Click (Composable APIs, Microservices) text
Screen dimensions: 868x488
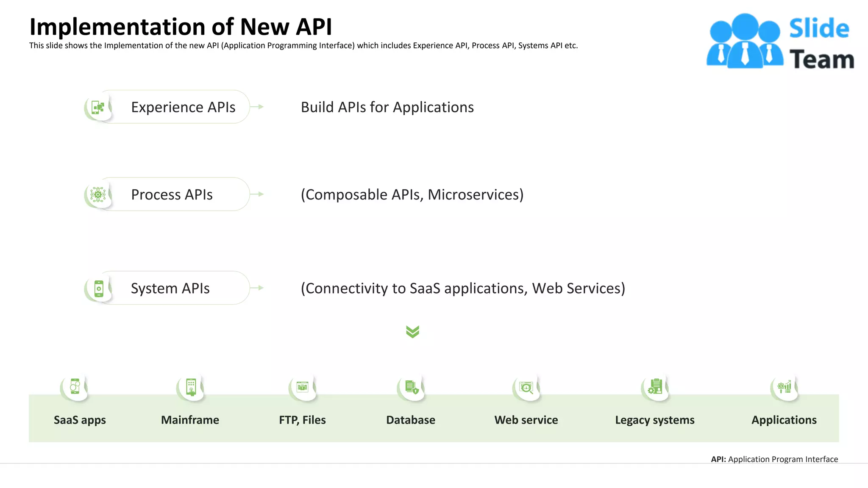412,194
